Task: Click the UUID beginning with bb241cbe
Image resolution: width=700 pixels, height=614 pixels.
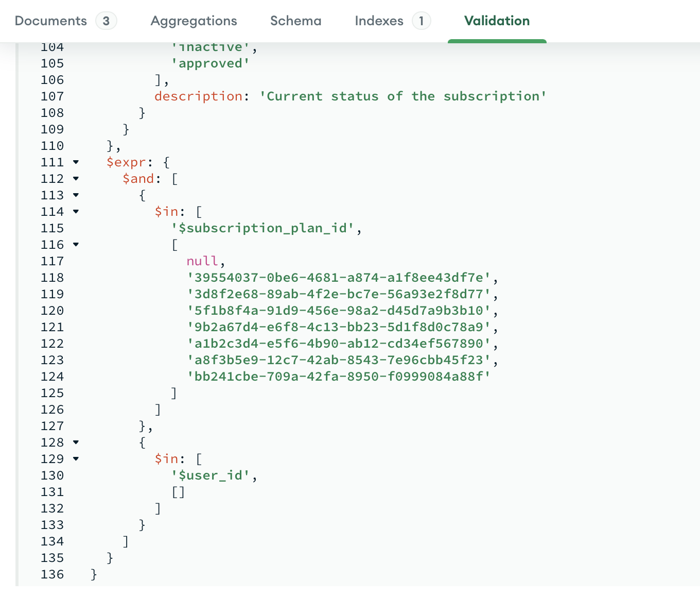Action: click(x=339, y=377)
